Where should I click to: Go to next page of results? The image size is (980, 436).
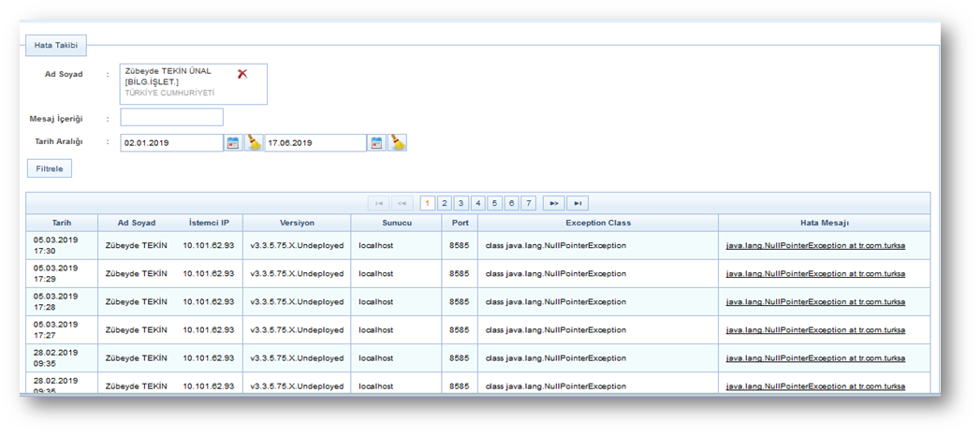click(x=553, y=203)
